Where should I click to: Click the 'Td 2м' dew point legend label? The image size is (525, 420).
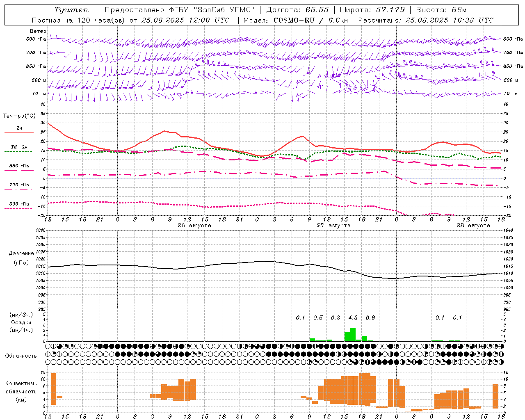(19, 147)
